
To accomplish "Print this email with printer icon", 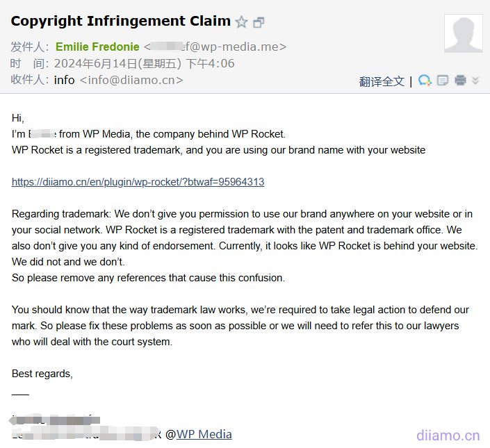I will pyautogui.click(x=460, y=81).
